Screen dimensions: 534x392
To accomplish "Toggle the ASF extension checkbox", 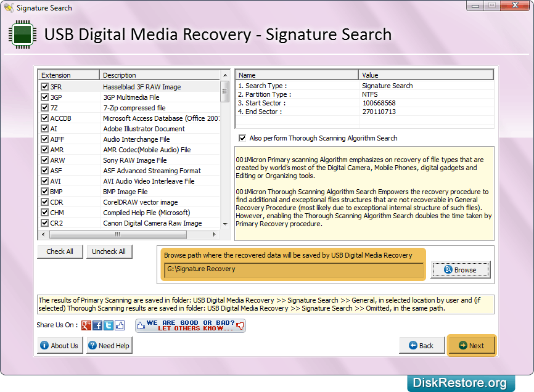I will 44,171.
